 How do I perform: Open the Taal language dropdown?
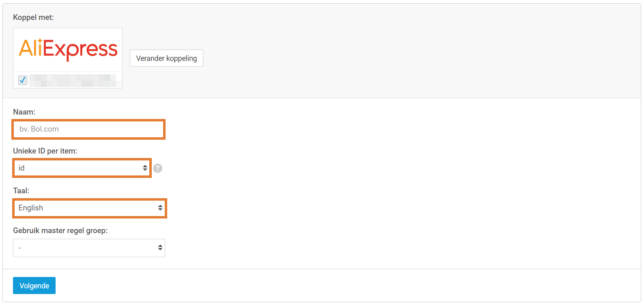click(x=89, y=208)
